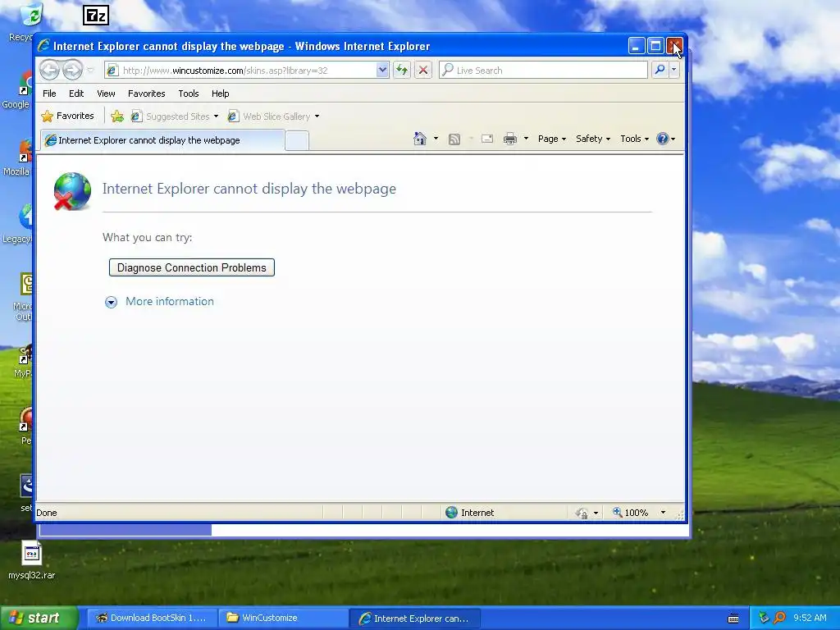Open the Page command menu
This screenshot has width=840, height=630.
[552, 139]
